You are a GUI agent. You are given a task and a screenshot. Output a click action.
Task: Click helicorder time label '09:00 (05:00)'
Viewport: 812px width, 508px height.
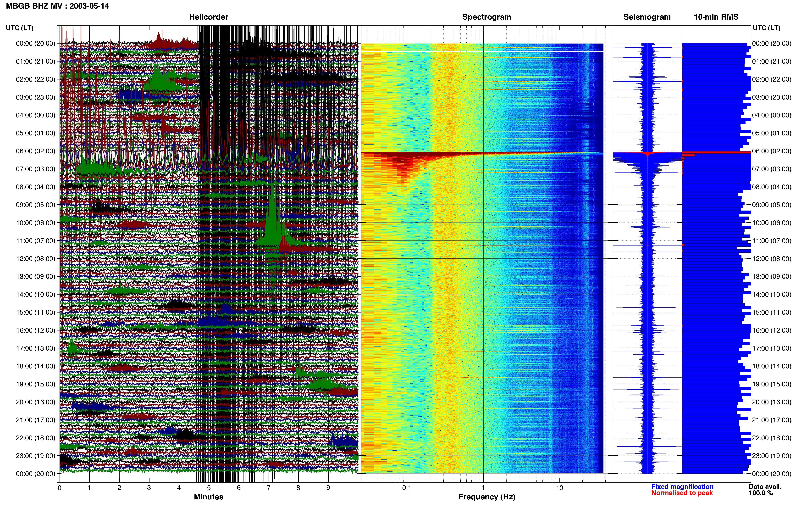pos(36,205)
